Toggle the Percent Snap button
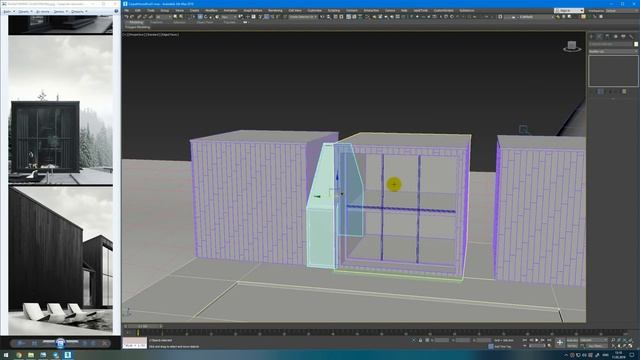640x360 pixels. (273, 17)
